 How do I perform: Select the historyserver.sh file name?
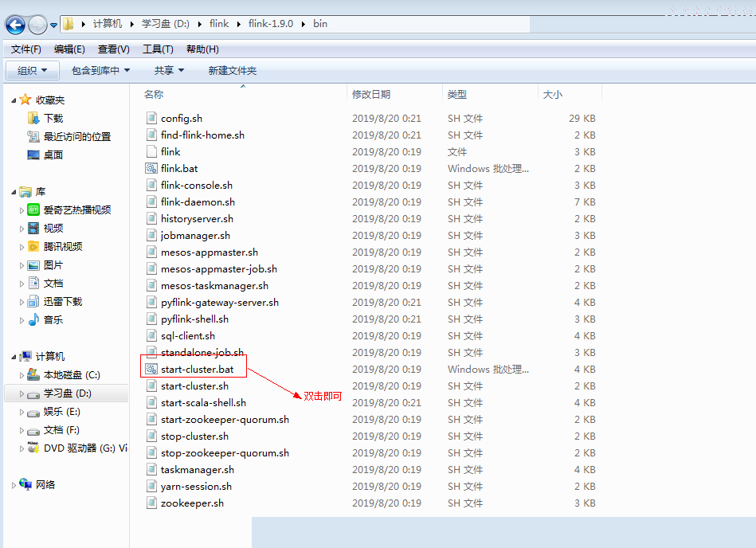click(197, 219)
